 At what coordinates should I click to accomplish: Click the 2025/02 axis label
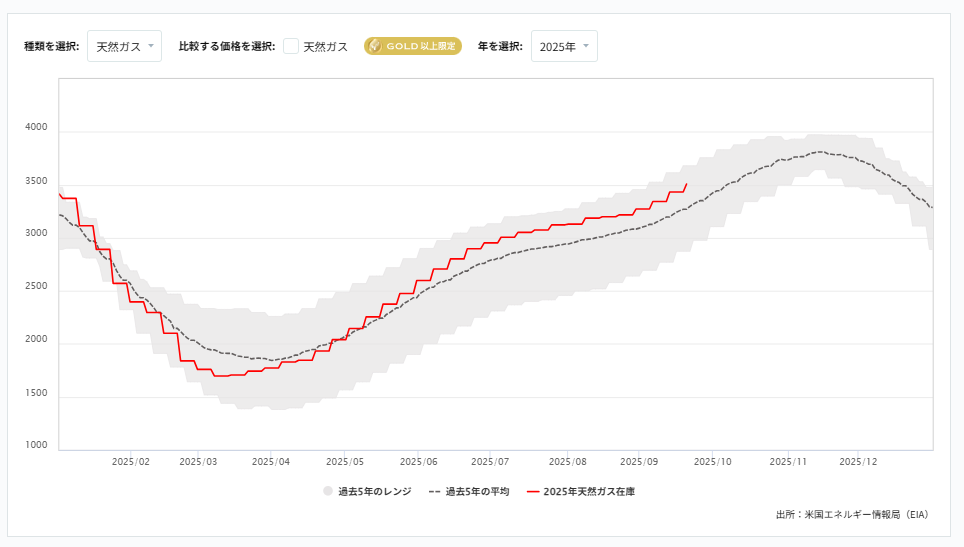(x=130, y=462)
